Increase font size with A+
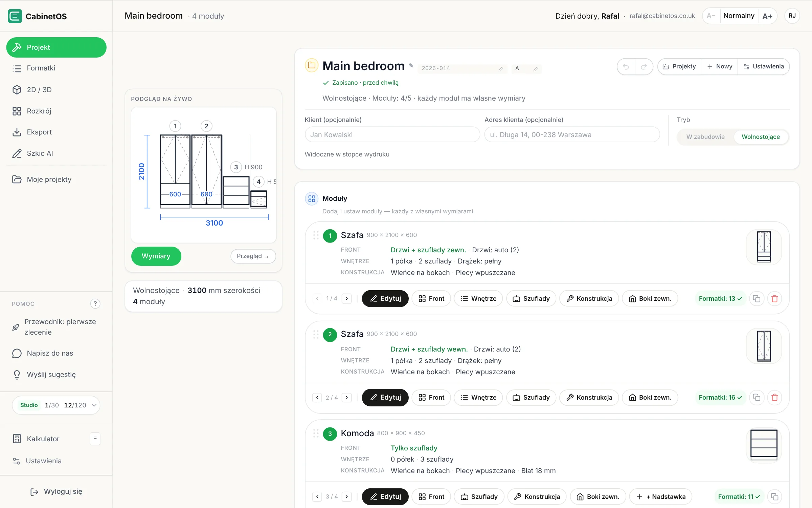812x508 pixels. tap(767, 16)
